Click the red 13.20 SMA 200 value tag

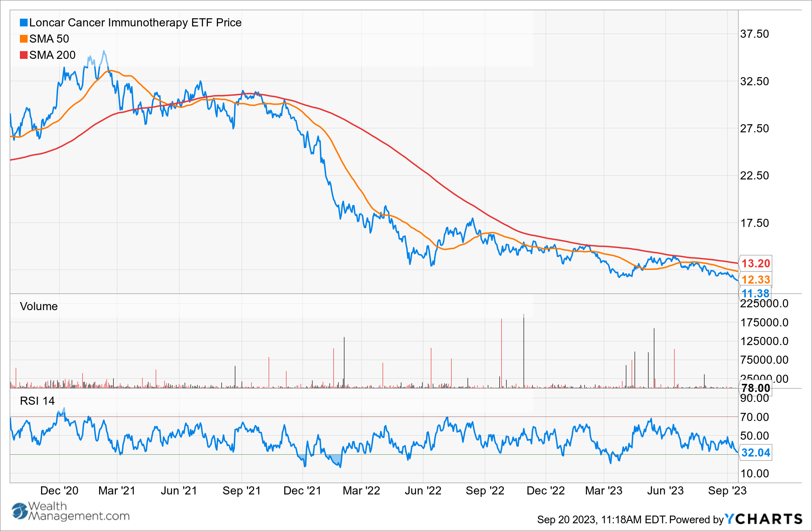point(756,263)
